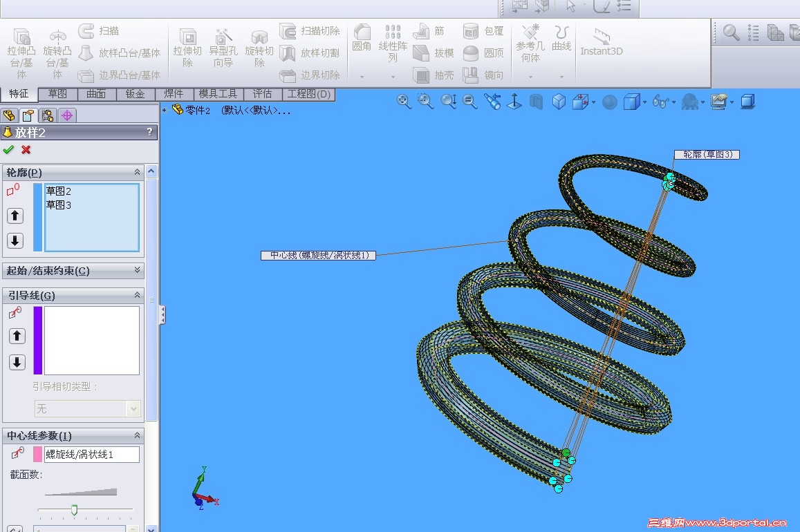
Task: Select the Revolved Boss/Base (旋转凸台/基体) tool
Action: (57, 53)
